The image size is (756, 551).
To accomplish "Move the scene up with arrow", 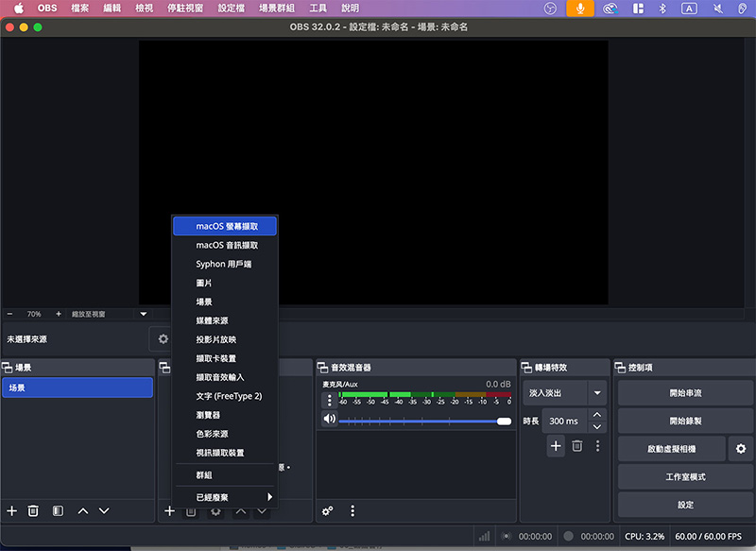I will click(82, 510).
